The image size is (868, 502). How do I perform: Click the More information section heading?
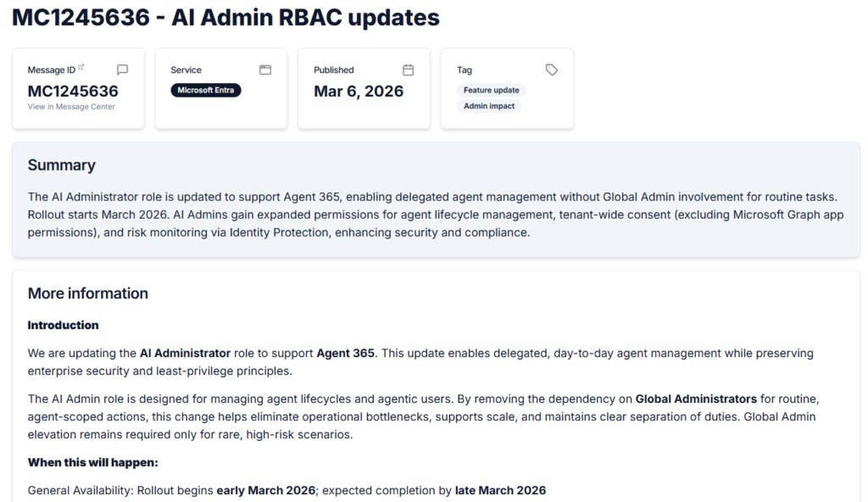click(x=87, y=293)
